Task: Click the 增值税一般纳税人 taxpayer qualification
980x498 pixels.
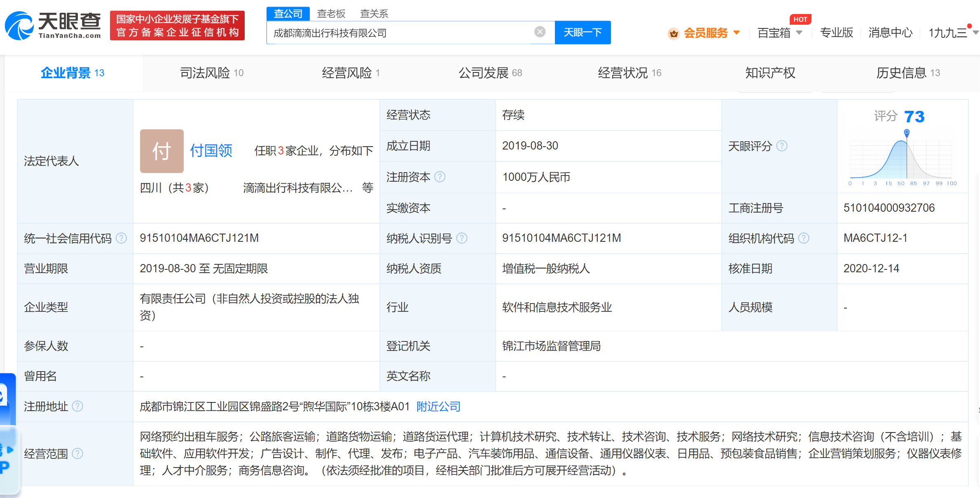Action: coord(546,269)
